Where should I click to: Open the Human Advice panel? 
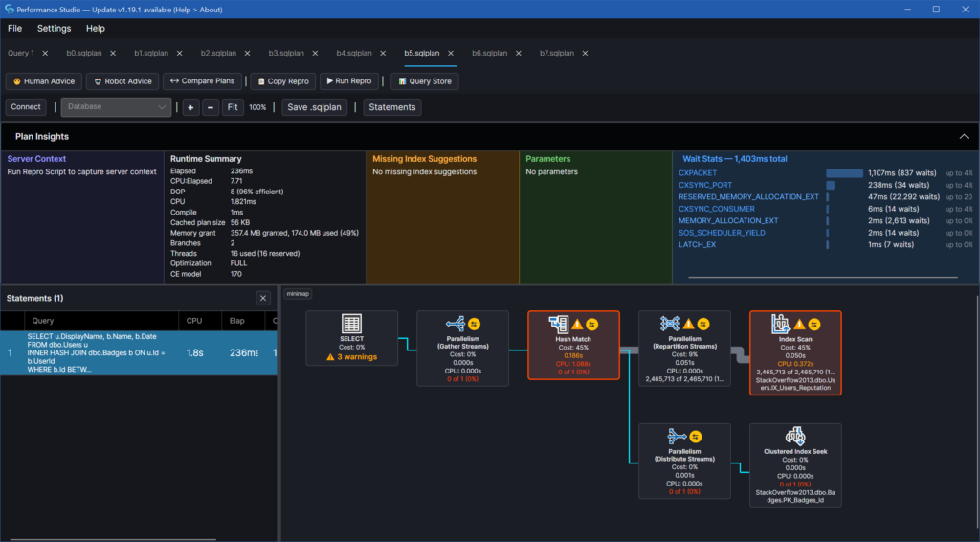tap(44, 81)
